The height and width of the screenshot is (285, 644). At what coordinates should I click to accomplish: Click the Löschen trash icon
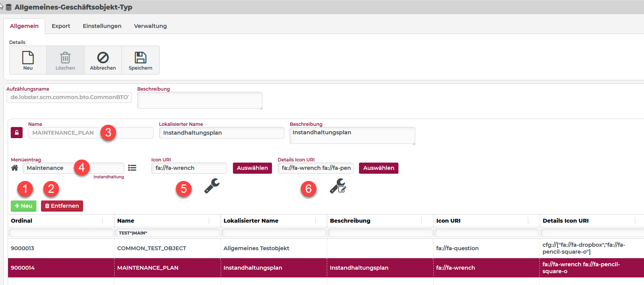(x=65, y=58)
